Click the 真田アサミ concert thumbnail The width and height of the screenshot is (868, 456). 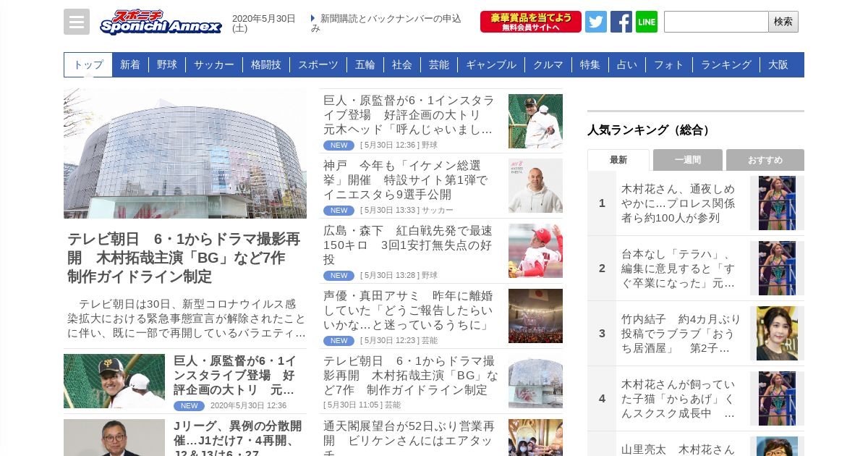[535, 316]
